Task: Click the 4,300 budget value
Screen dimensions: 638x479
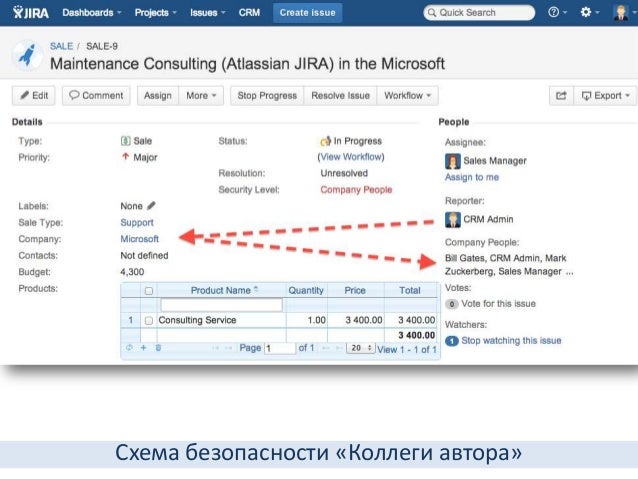Action: coord(132,272)
